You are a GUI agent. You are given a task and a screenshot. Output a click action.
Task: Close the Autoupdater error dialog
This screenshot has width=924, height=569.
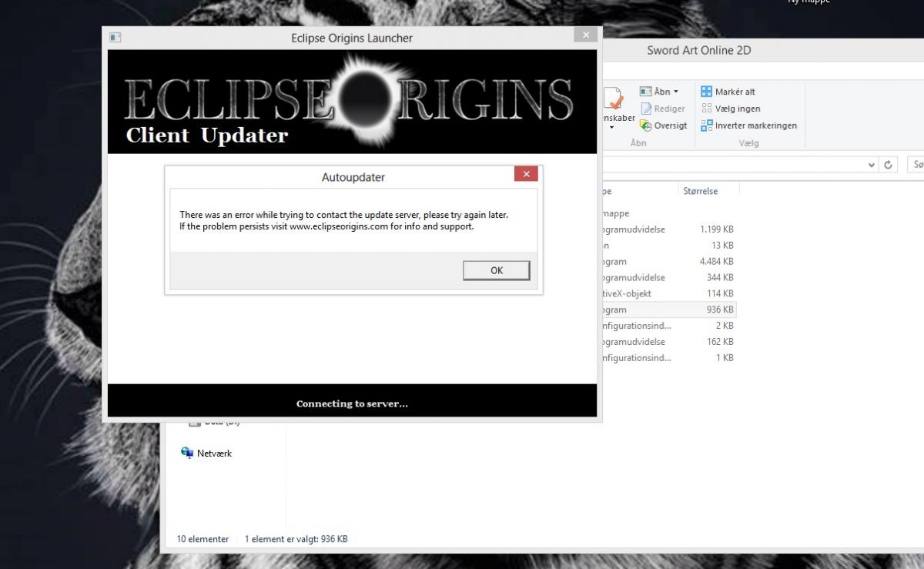[x=526, y=174]
